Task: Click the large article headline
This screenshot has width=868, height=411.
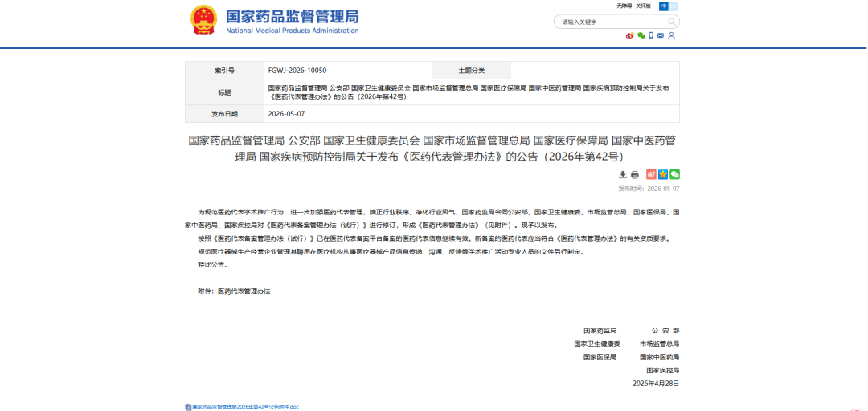Action: 432,149
